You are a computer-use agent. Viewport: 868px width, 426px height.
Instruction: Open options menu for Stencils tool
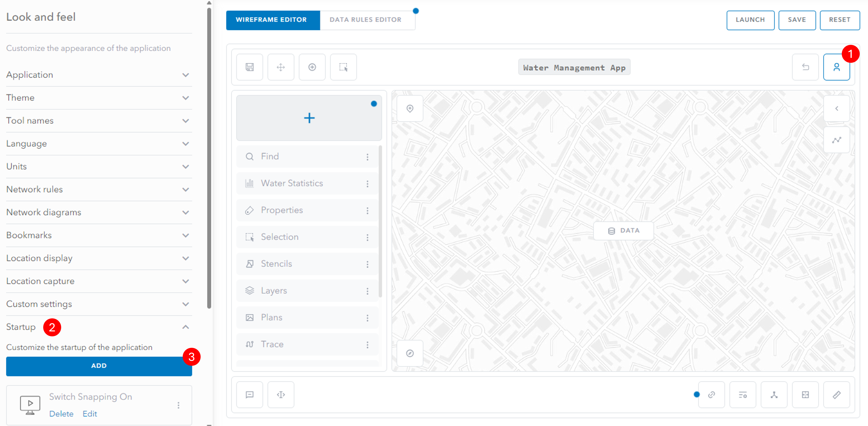pyautogui.click(x=367, y=264)
